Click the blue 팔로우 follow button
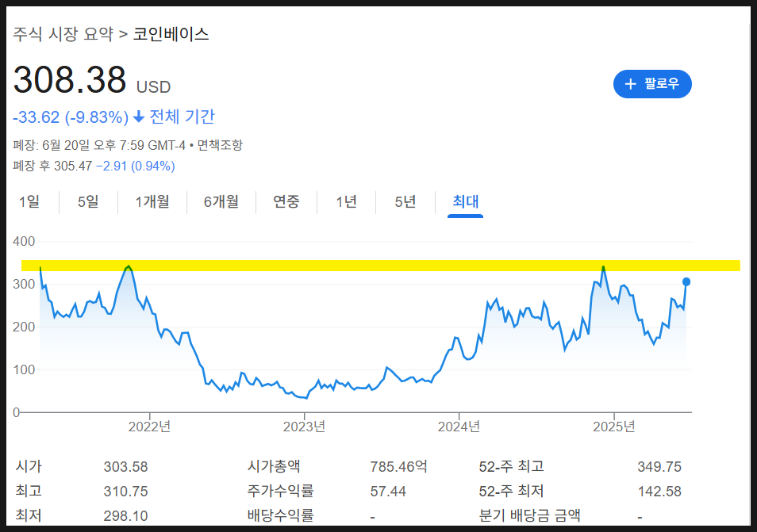 point(652,84)
